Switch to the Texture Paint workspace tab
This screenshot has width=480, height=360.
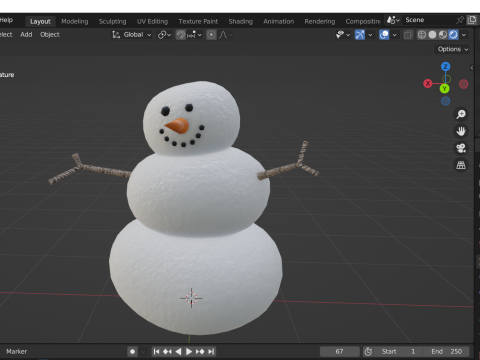[x=198, y=21]
